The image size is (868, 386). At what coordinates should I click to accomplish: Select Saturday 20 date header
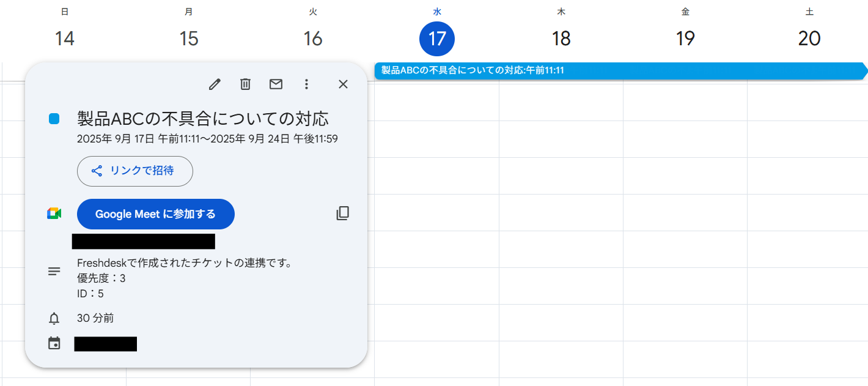pyautogui.click(x=809, y=39)
